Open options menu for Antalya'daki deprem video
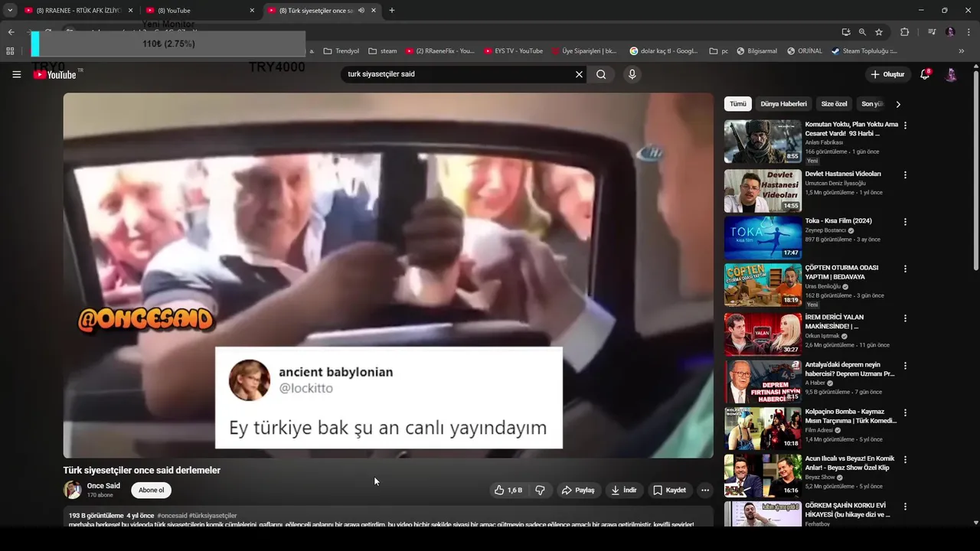Screen dimensions: 980x551 point(905,366)
